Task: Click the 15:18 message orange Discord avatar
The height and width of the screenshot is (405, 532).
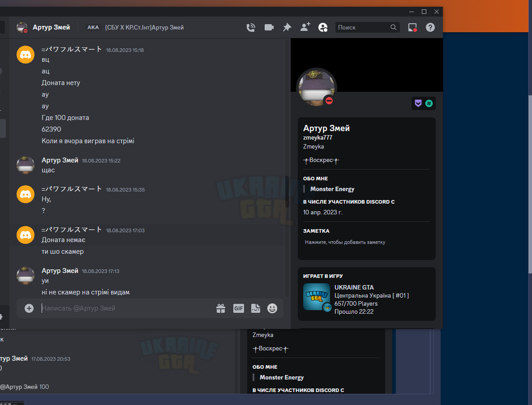Action: (x=26, y=55)
